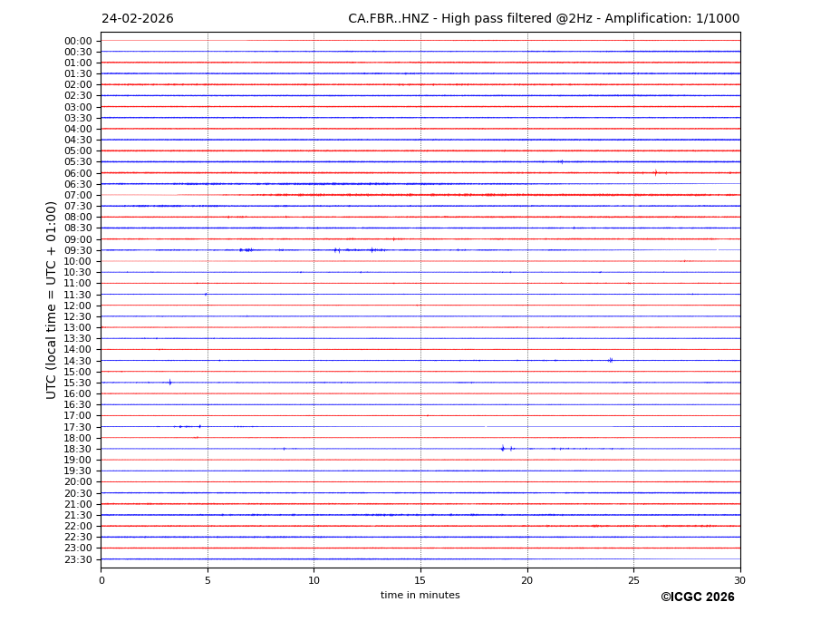Click the blue spike on the 05:30 trace
840x631 pixels.
coord(561,161)
